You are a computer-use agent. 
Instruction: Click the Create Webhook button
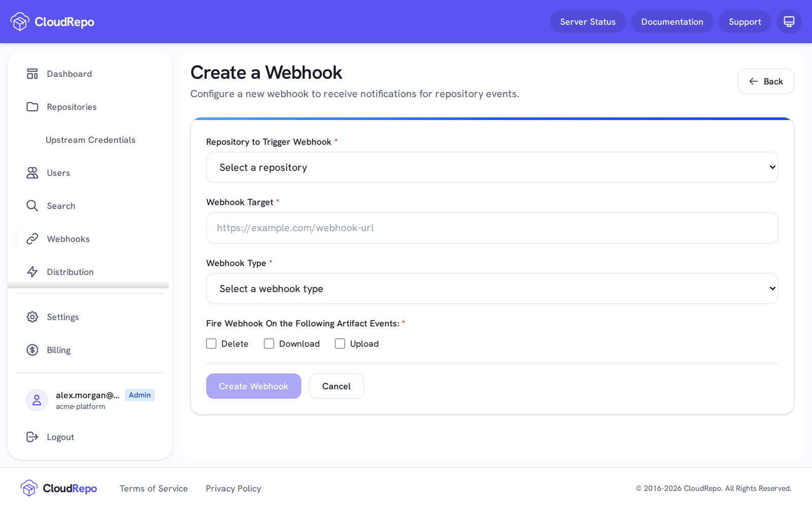pyautogui.click(x=253, y=386)
